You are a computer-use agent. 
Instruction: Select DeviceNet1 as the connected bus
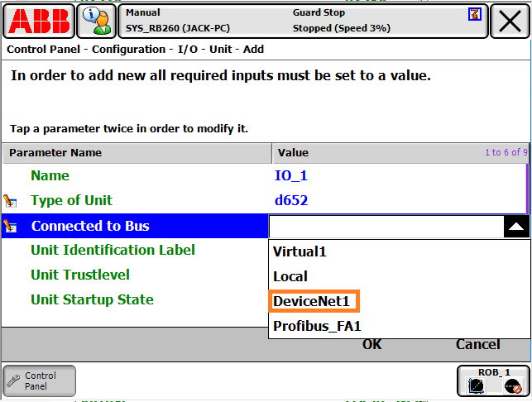(x=314, y=301)
